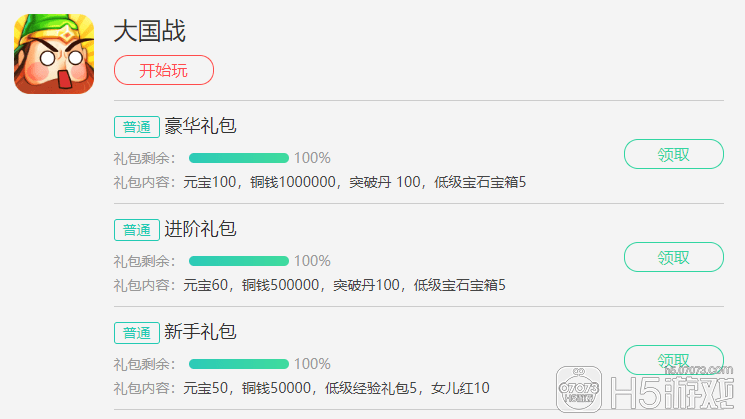Click the 普通 tag beside 新手礼包
Viewport: 745px width, 419px height.
click(136, 333)
